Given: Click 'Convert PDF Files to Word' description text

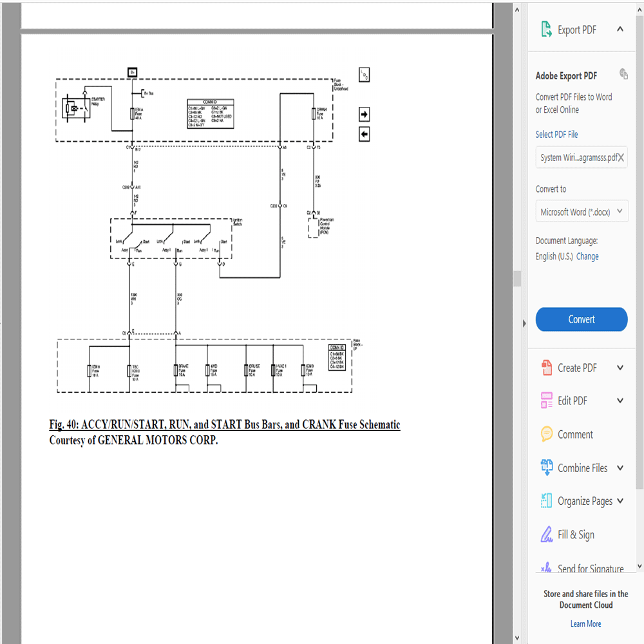Looking at the screenshot, I should coord(573,103).
